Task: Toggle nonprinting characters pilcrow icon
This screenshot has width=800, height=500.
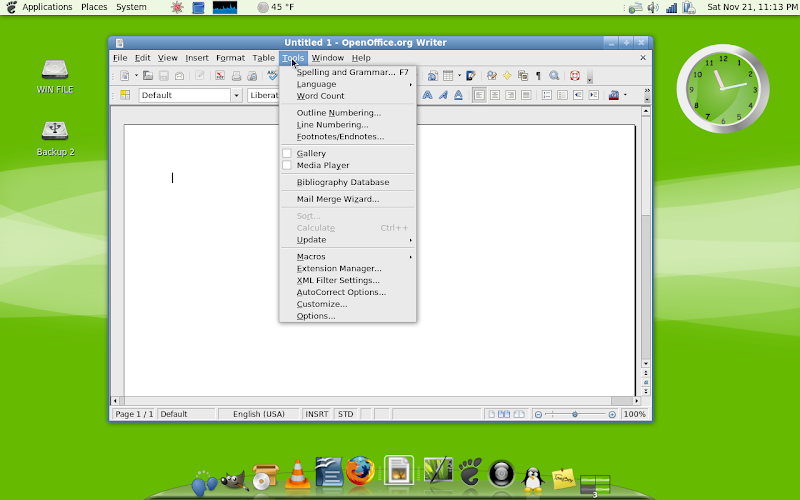Action: coord(538,76)
